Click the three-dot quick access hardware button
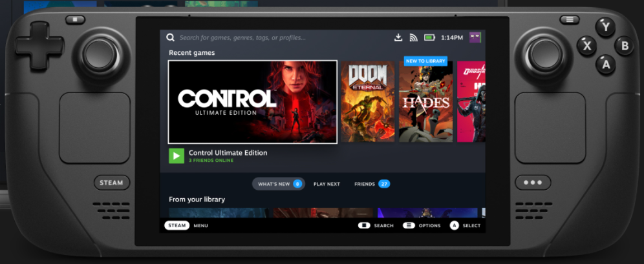The image size is (644, 264). 533,183
